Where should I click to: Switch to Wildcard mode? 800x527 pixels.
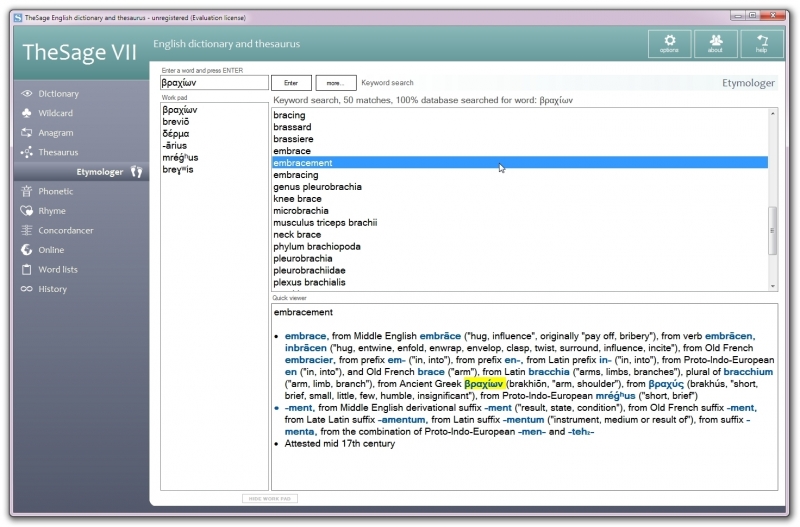click(56, 113)
